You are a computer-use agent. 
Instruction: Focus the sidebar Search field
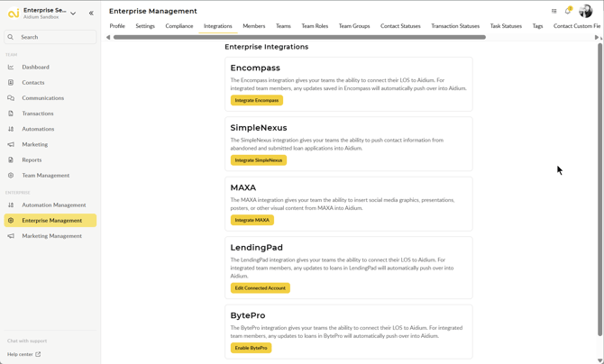tap(50, 37)
